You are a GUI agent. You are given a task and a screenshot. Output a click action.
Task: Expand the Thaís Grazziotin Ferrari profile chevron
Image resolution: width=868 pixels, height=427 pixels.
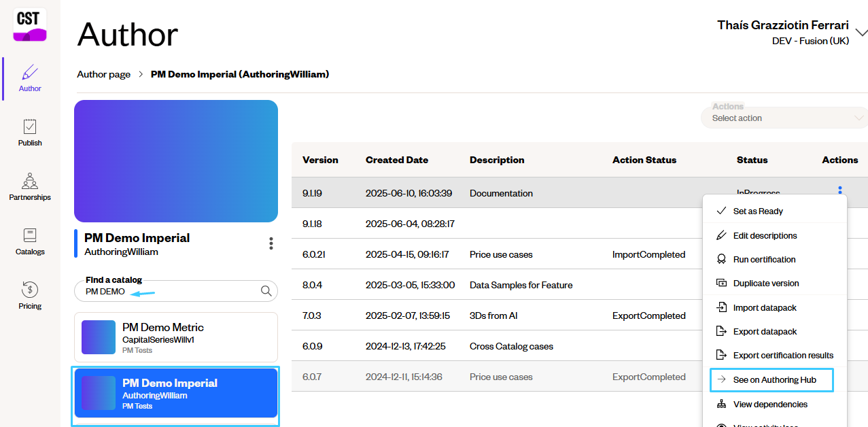tap(862, 31)
